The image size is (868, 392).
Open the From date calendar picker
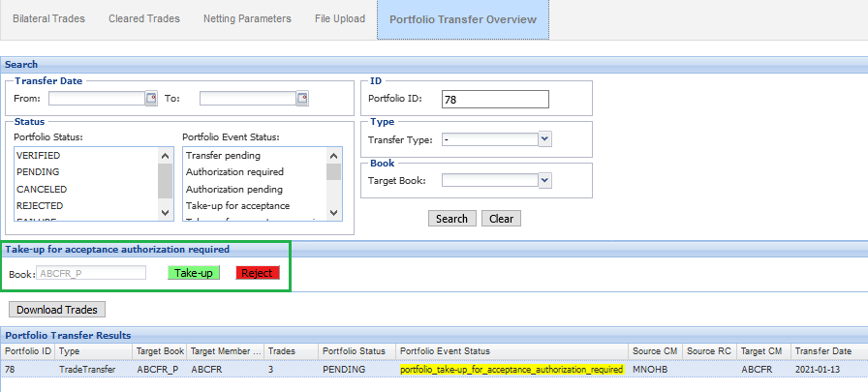coord(151,98)
